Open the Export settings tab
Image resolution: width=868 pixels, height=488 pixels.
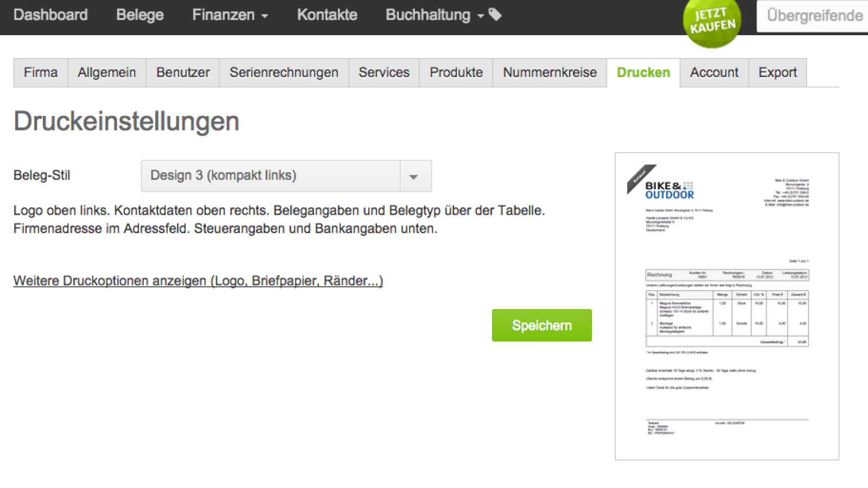778,72
